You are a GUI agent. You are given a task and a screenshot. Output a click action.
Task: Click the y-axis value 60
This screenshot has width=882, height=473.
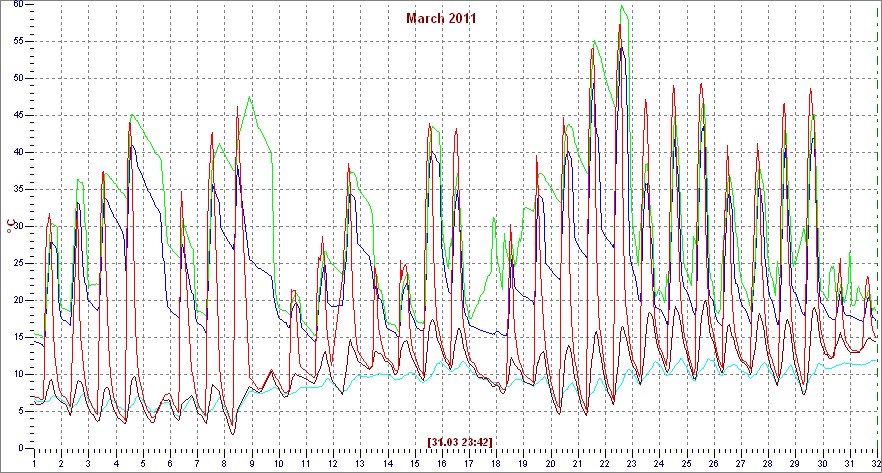point(18,4)
